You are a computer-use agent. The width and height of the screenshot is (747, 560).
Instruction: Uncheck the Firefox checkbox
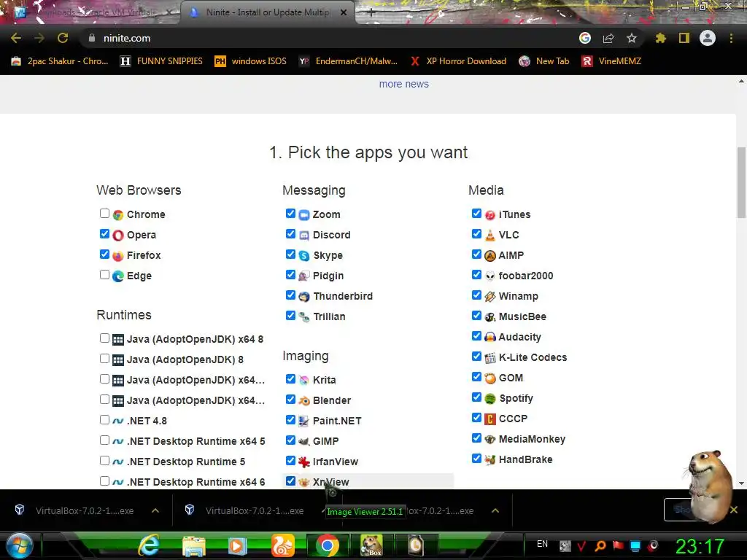(x=104, y=254)
